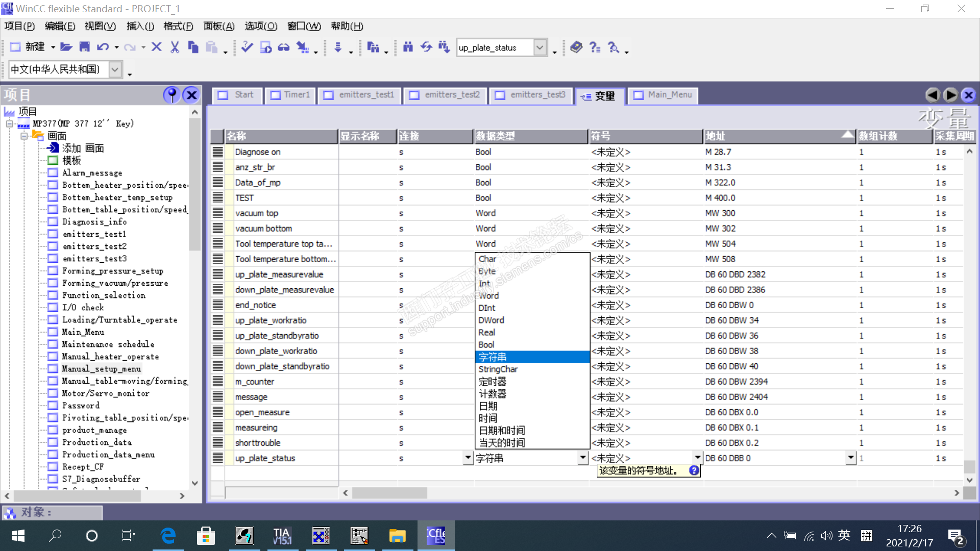Open the 中文(中华人民共和国) language dropdown

click(x=115, y=69)
